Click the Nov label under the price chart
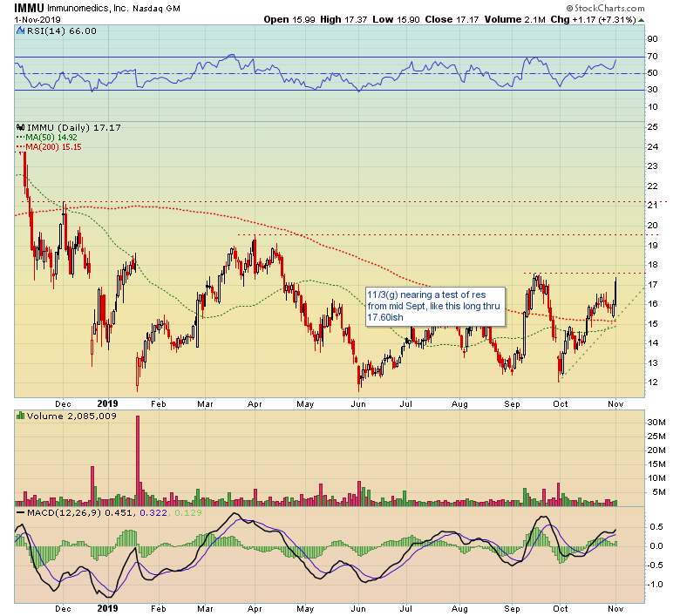This screenshot has width=680, height=616. 615,404
